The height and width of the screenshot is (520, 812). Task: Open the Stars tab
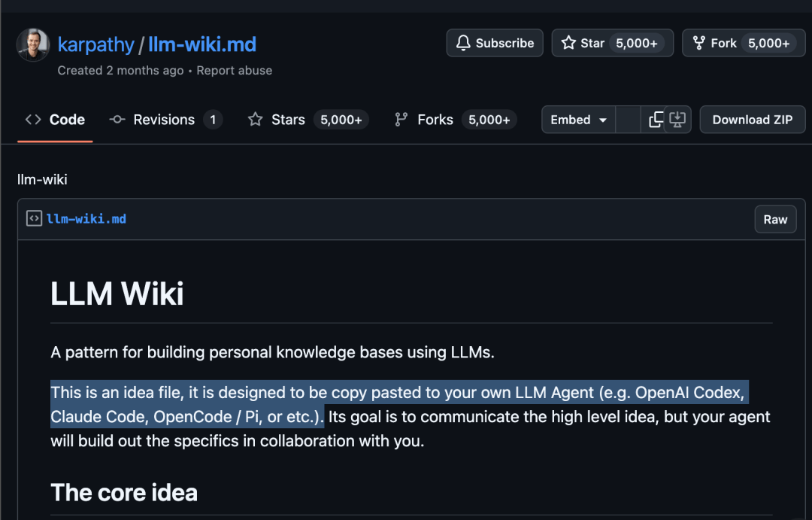(308, 120)
